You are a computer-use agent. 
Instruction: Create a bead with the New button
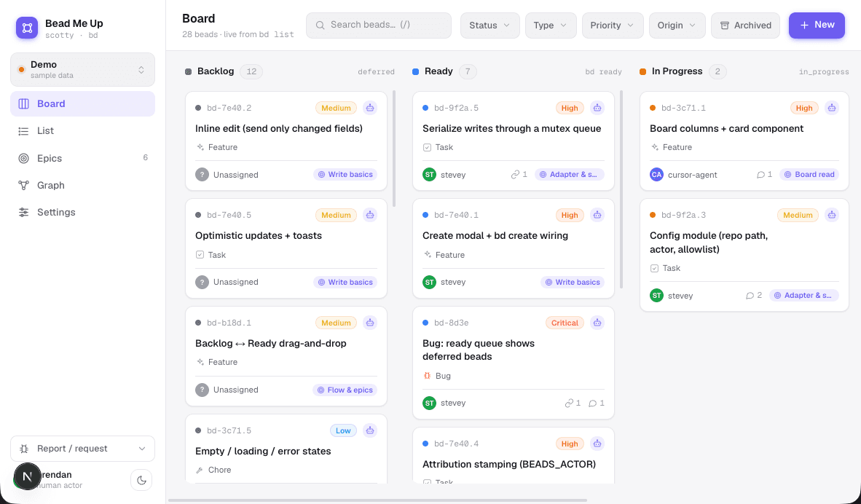pos(817,25)
